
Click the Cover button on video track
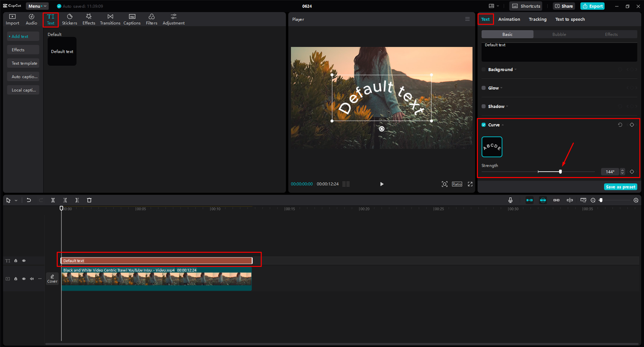pyautogui.click(x=52, y=279)
